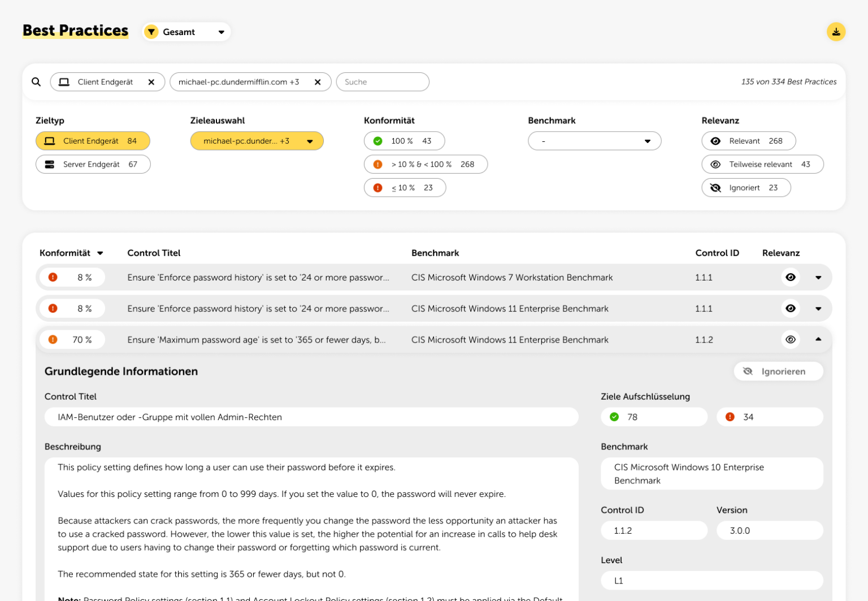This screenshot has height=601, width=868.
Task: Toggle relevance eye for Maximum password age row
Action: (x=791, y=339)
